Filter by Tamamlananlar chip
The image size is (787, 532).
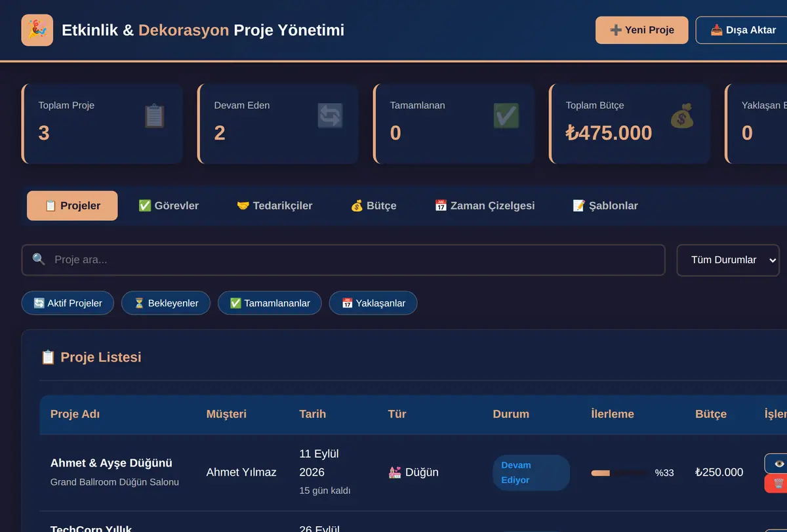point(270,303)
